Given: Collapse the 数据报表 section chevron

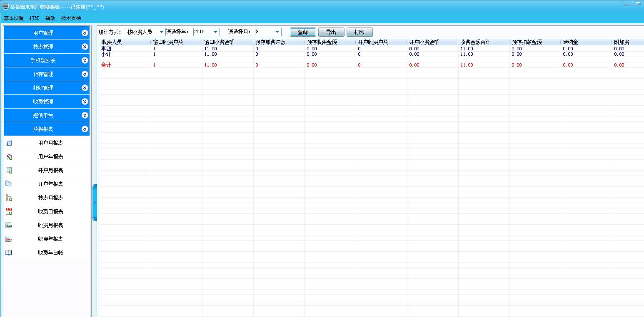Looking at the screenshot, I should 85,129.
